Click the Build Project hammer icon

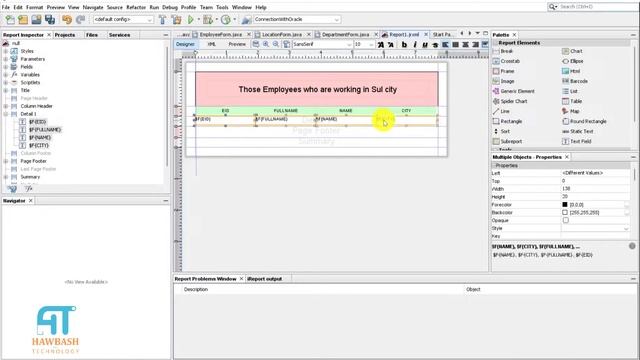[x=162, y=20]
